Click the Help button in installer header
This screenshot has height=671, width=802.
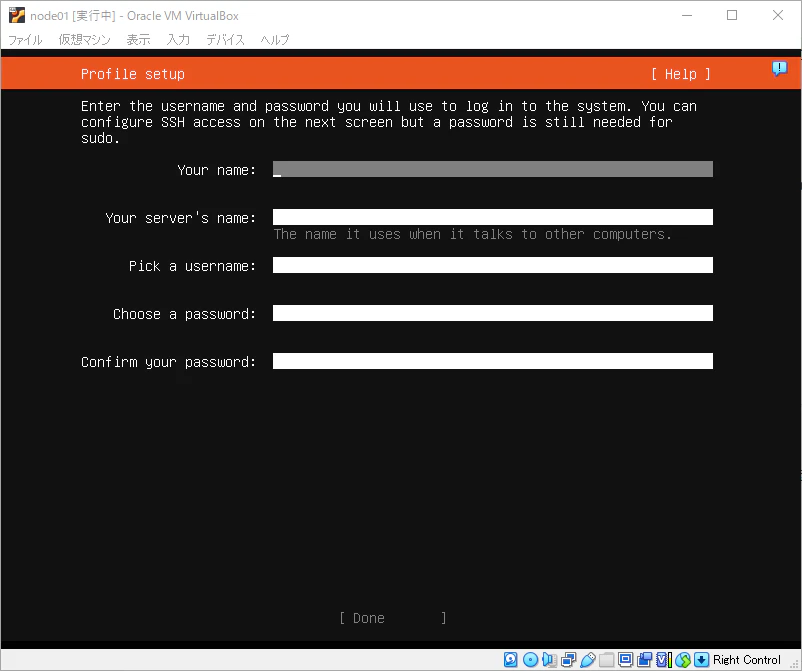681,74
